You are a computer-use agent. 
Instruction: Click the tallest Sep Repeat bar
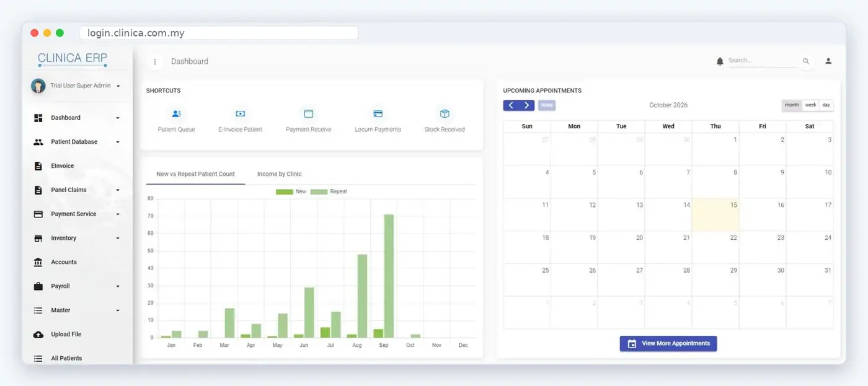click(389, 276)
